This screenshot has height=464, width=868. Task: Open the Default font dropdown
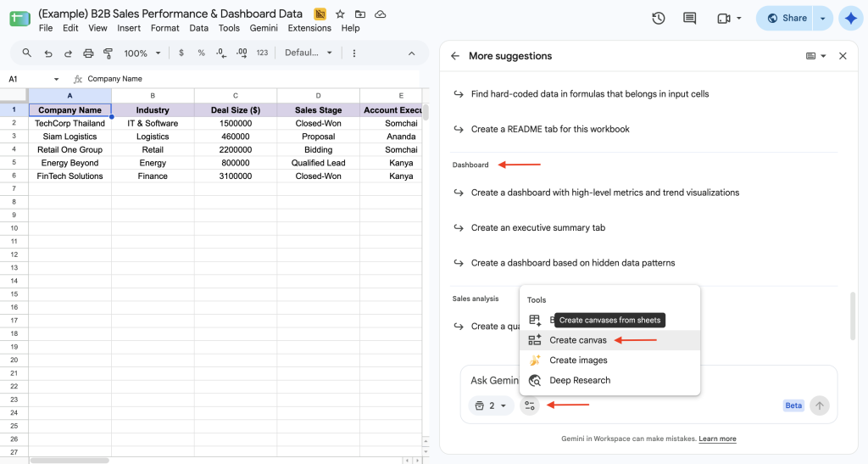tap(309, 53)
